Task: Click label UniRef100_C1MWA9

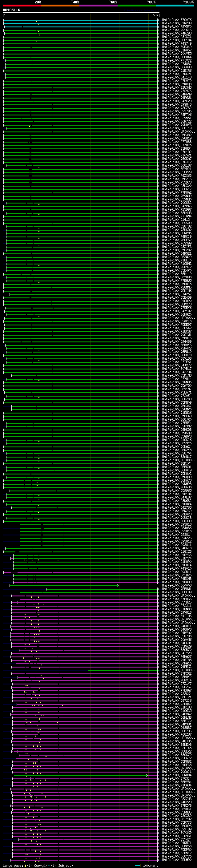Action: (177, 582)
